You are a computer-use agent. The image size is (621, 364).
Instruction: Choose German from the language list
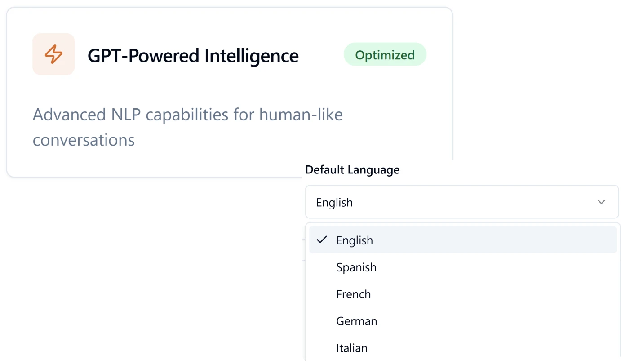(x=356, y=321)
